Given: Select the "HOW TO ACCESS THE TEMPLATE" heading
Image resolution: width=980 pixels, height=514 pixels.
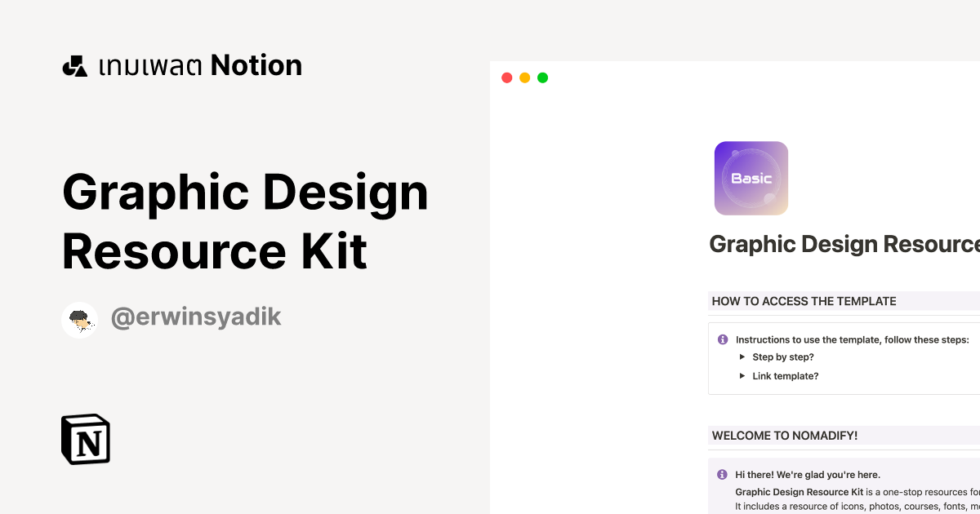Looking at the screenshot, I should [x=803, y=301].
